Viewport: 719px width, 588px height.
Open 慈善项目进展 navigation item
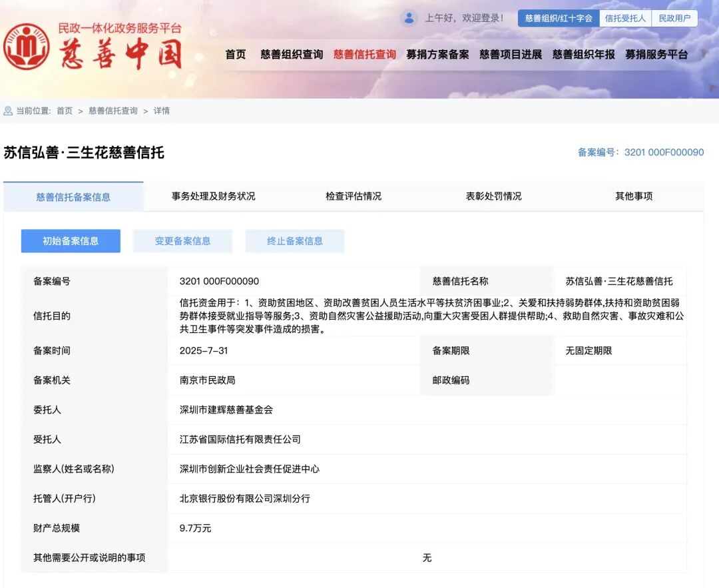tap(511, 55)
